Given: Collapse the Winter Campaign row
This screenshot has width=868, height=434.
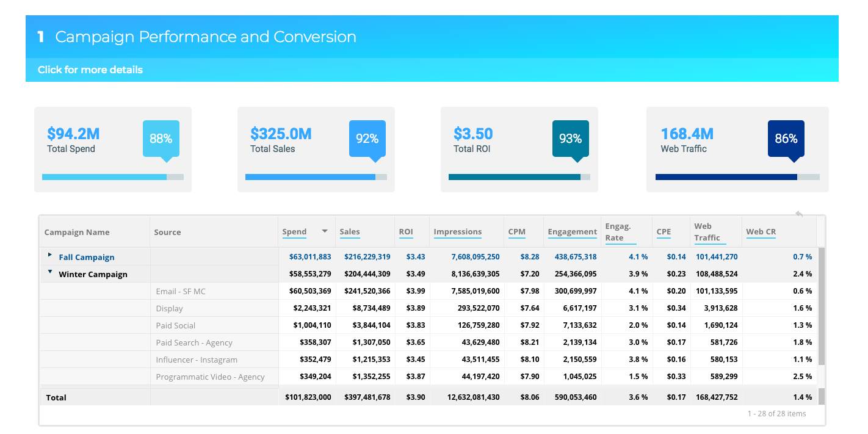Looking at the screenshot, I should (49, 273).
